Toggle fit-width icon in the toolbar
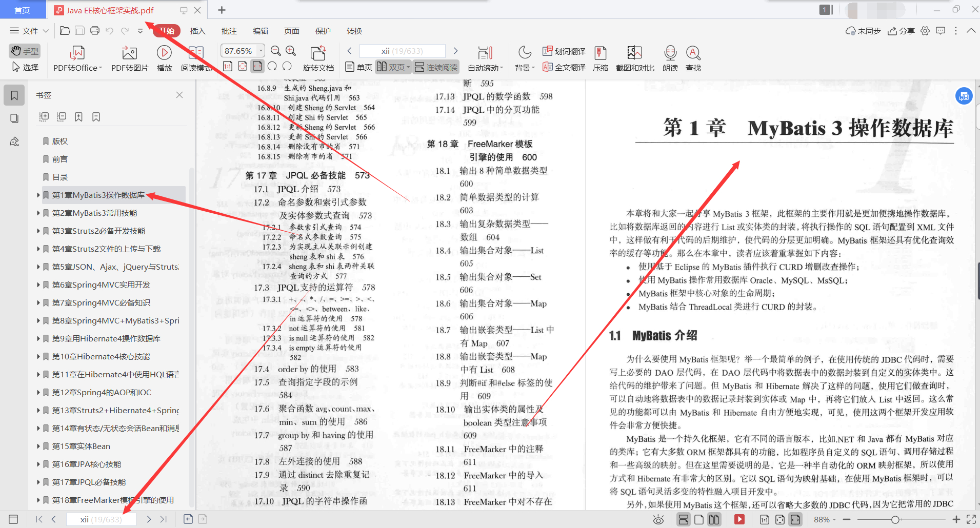The width and height of the screenshot is (980, 528). click(257, 66)
